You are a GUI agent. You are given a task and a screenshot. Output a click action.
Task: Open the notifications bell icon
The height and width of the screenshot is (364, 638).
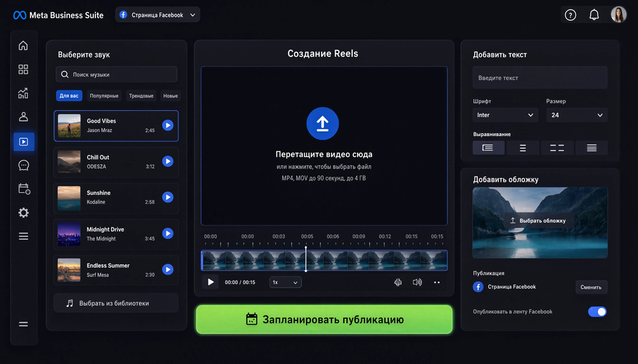(x=594, y=15)
